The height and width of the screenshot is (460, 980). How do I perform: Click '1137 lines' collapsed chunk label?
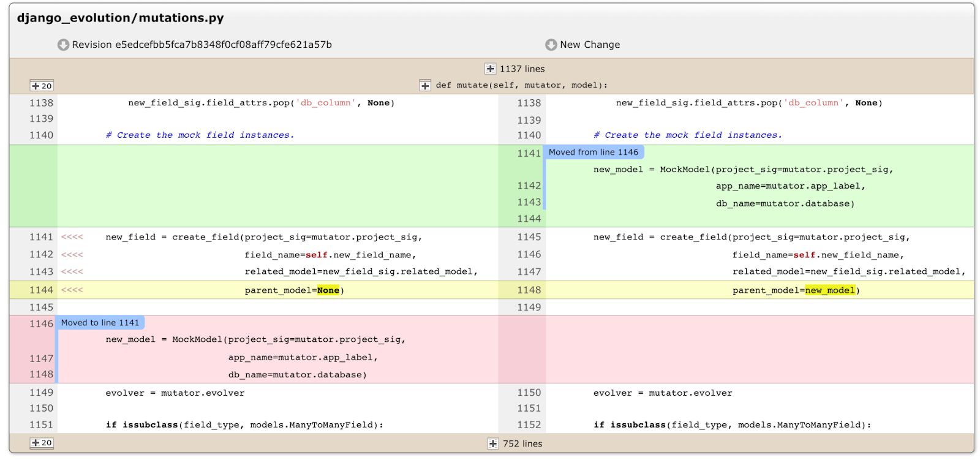(x=522, y=69)
